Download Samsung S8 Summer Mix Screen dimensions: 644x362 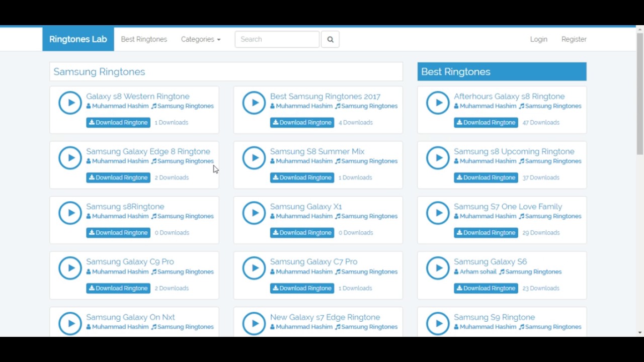click(302, 177)
